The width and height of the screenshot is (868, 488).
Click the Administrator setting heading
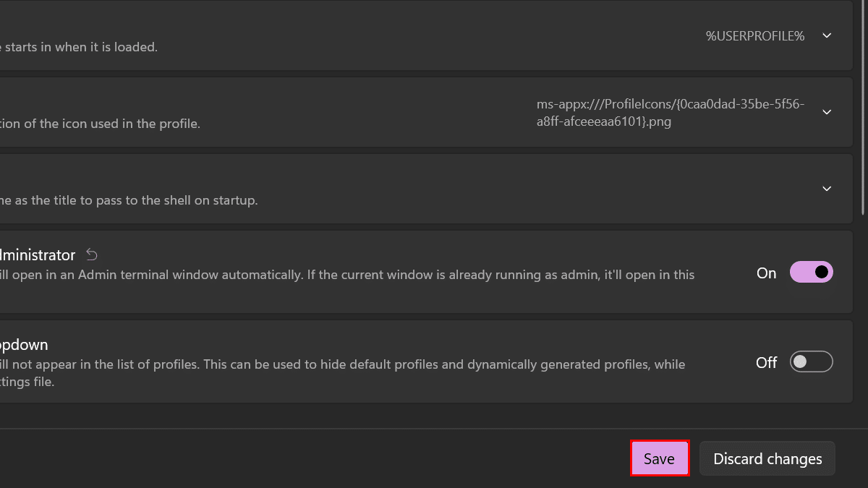point(38,254)
